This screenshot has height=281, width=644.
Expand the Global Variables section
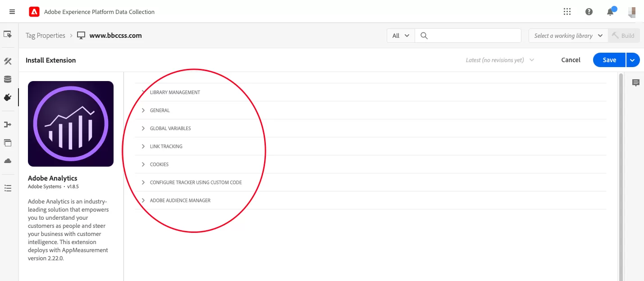(371, 128)
